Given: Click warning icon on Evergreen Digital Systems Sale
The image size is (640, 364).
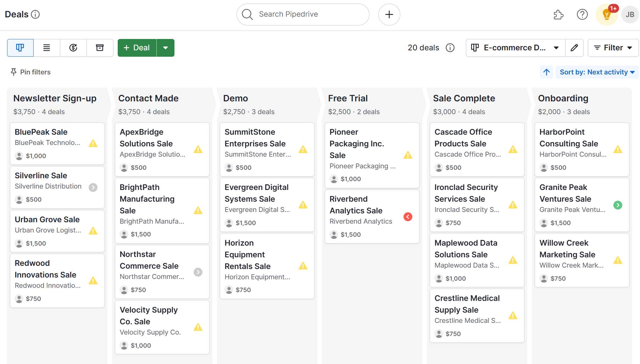Looking at the screenshot, I should [x=303, y=205].
